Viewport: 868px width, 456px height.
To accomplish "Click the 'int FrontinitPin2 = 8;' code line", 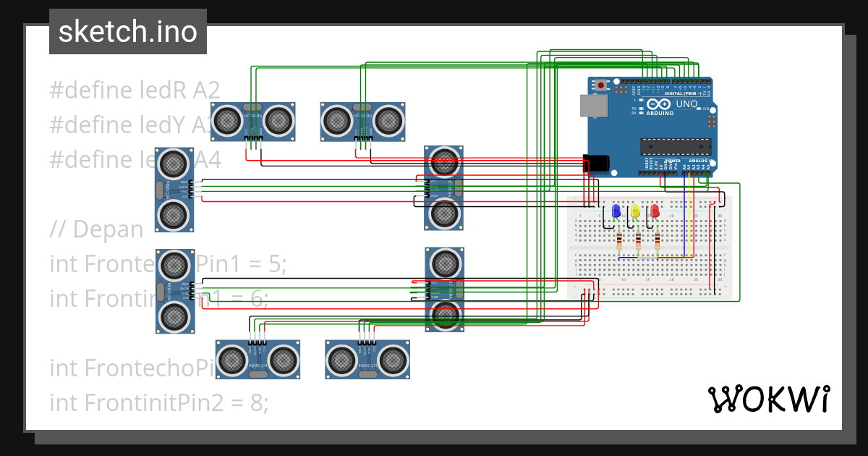I will pos(159,402).
